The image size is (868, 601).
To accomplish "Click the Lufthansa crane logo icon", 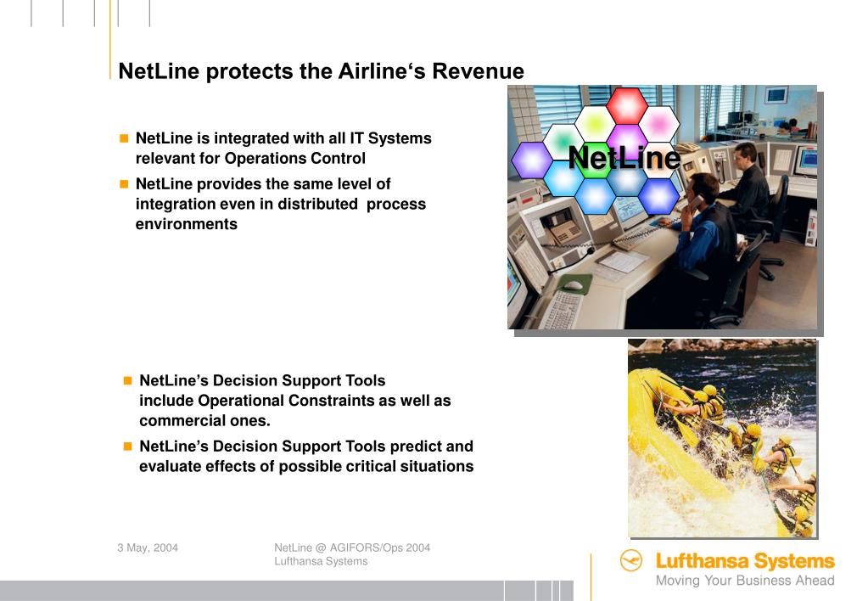I will point(630,560).
